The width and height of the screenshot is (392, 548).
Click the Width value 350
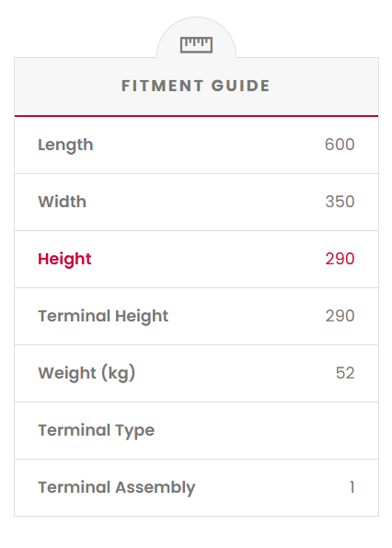click(340, 202)
